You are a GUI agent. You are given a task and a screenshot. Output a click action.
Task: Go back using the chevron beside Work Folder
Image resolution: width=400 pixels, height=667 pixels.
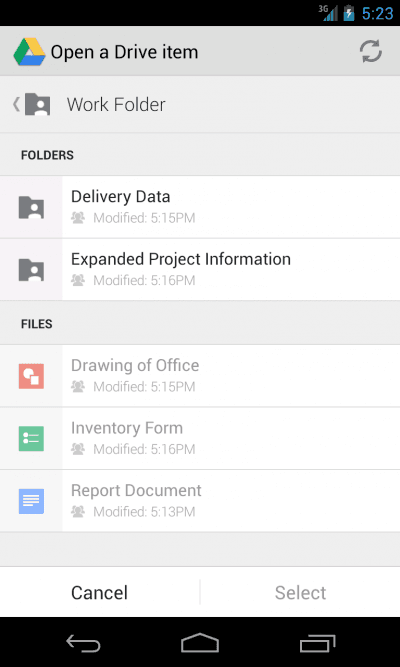click(16, 104)
